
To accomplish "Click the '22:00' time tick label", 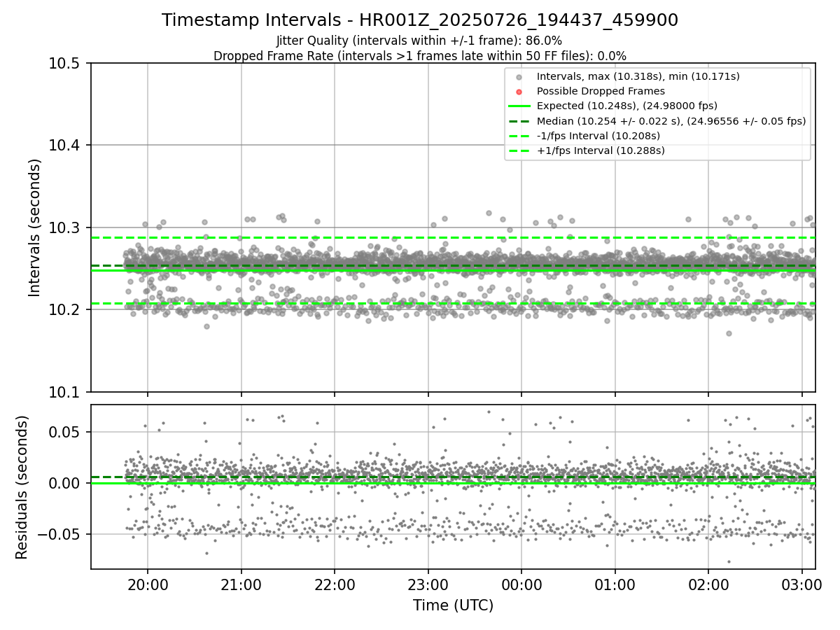I will [x=335, y=584].
